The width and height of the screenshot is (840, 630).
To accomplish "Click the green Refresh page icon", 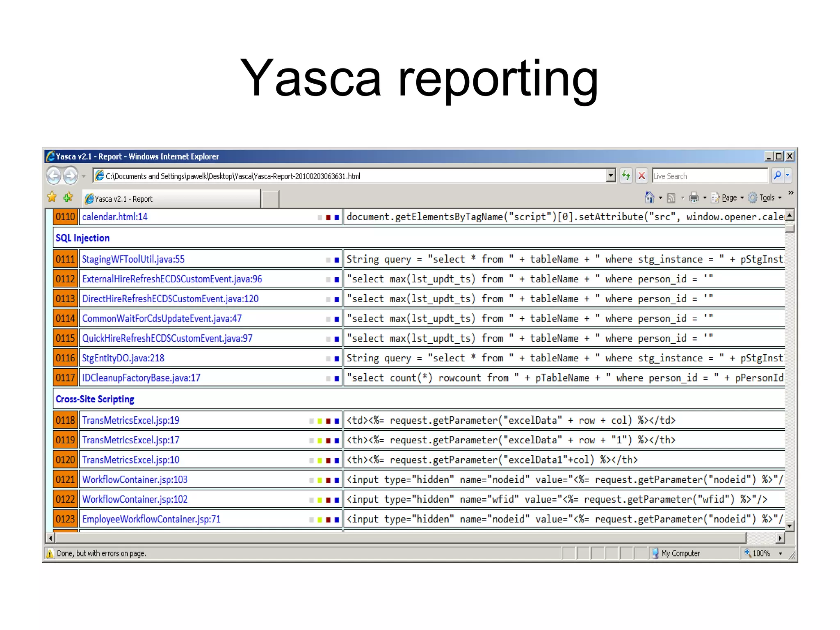I will (626, 176).
